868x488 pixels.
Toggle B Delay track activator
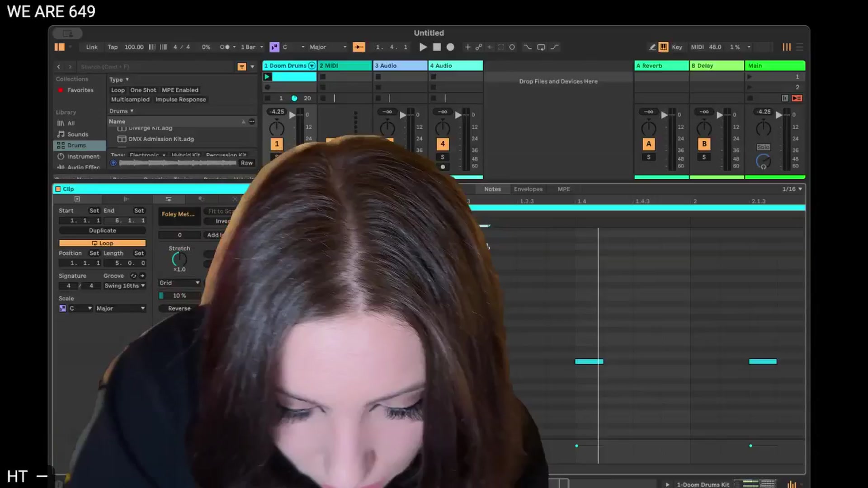704,144
